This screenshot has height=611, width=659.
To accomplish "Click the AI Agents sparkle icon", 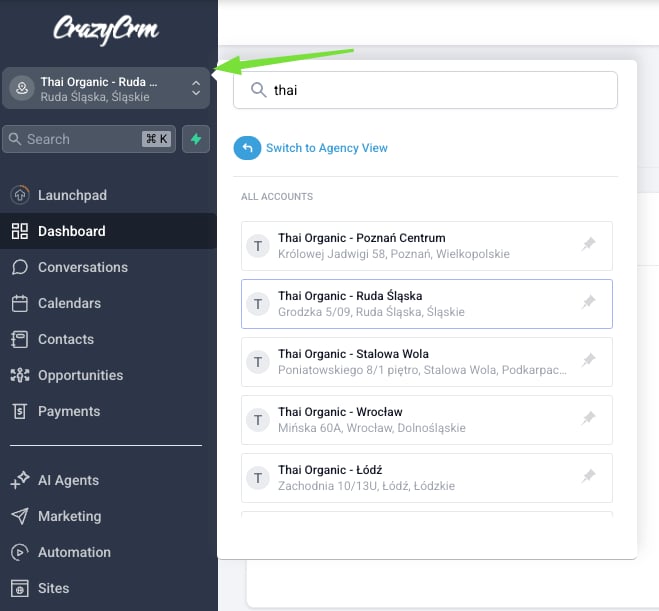I will (20, 480).
